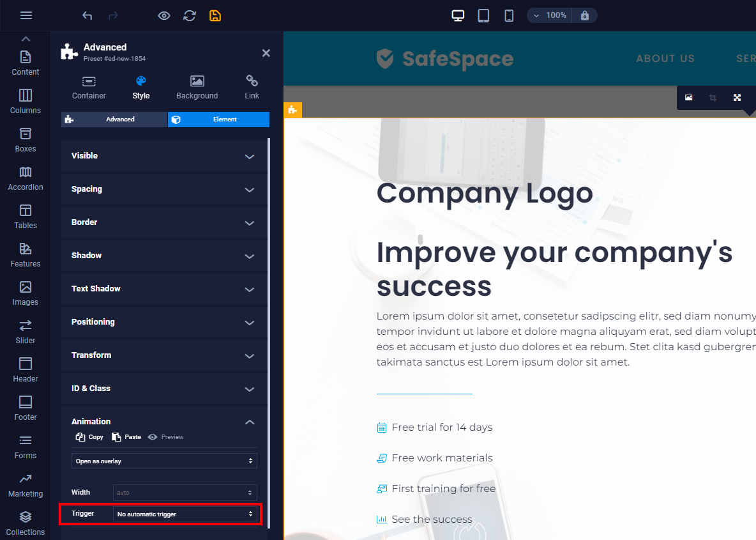756x540 pixels.
Task: Refresh the page with the sync icon
Action: pos(190,15)
